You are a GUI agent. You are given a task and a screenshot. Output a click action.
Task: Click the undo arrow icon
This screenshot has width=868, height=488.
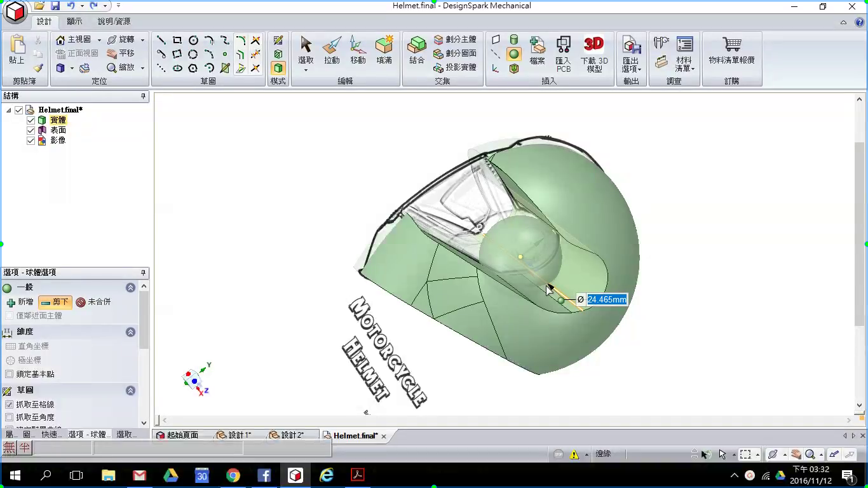coord(71,6)
